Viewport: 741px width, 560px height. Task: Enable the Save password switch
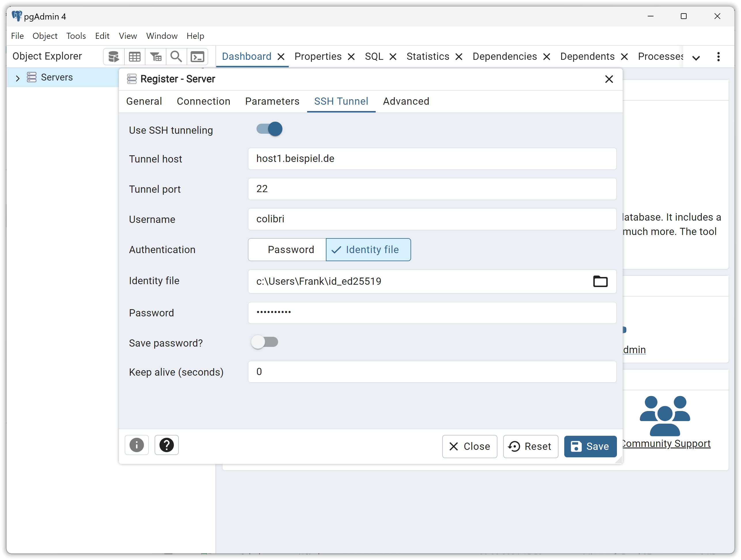[265, 342]
